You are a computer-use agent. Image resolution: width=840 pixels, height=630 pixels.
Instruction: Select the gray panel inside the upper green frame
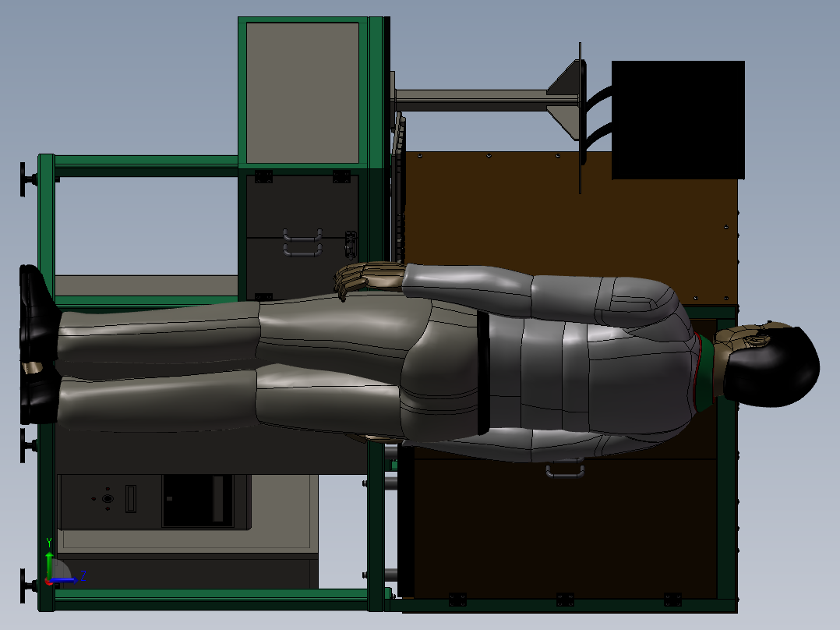point(302,93)
